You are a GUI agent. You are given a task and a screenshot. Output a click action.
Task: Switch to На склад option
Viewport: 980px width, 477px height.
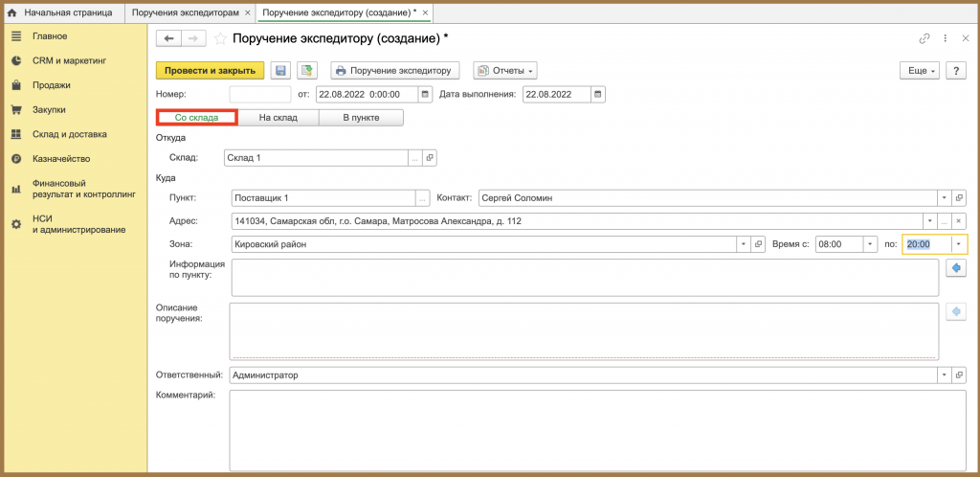pos(278,118)
